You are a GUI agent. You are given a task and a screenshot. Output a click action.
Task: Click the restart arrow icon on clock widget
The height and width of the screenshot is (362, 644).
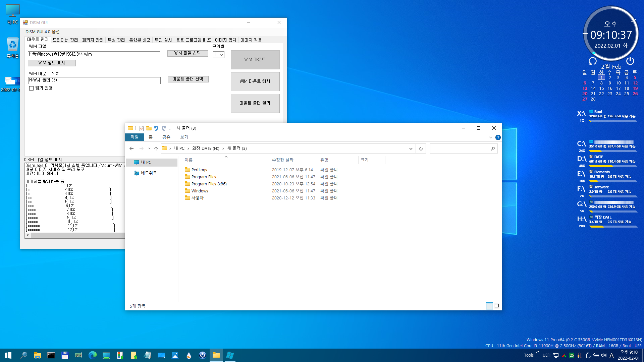pyautogui.click(x=593, y=61)
